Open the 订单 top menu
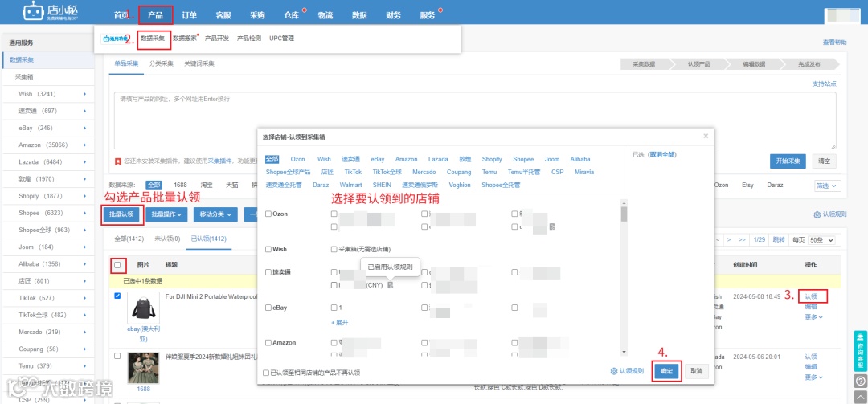The width and height of the screenshot is (868, 404). coord(190,15)
